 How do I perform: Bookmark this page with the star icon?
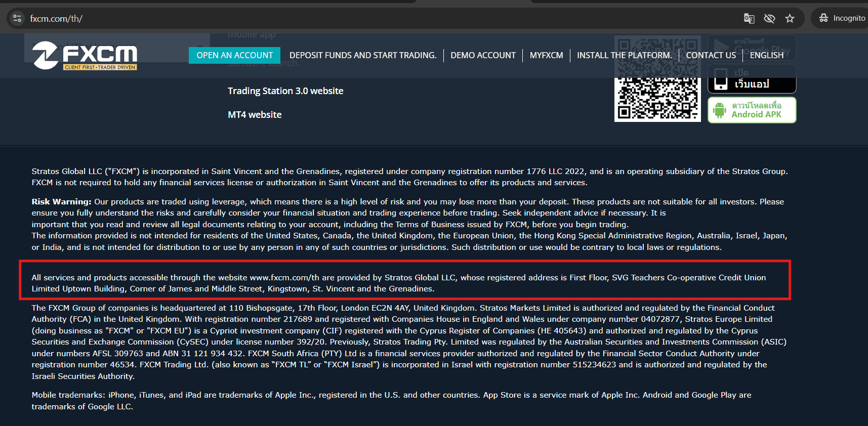[790, 19]
